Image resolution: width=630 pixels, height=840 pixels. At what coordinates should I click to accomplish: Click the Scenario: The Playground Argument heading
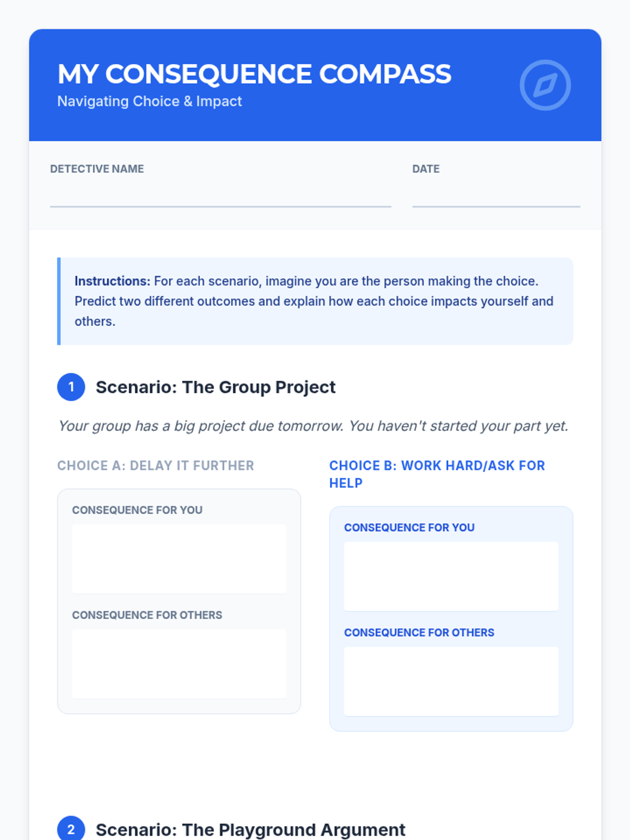250,829
